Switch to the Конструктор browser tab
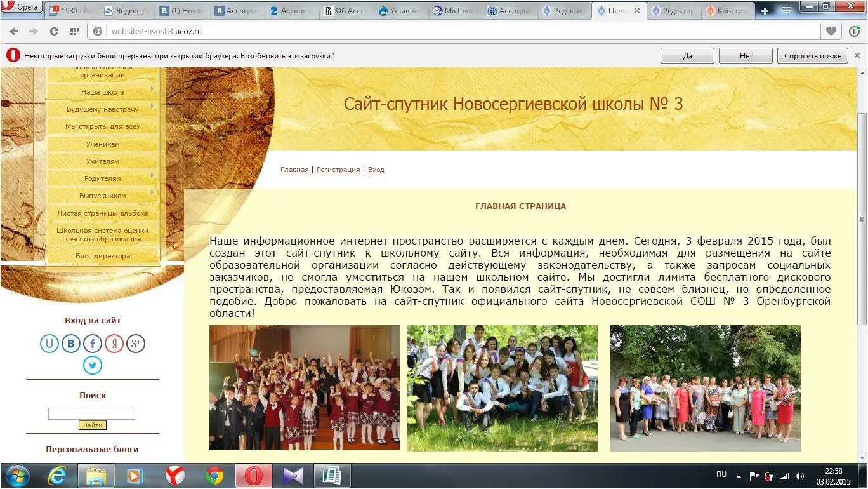 pyautogui.click(x=727, y=10)
